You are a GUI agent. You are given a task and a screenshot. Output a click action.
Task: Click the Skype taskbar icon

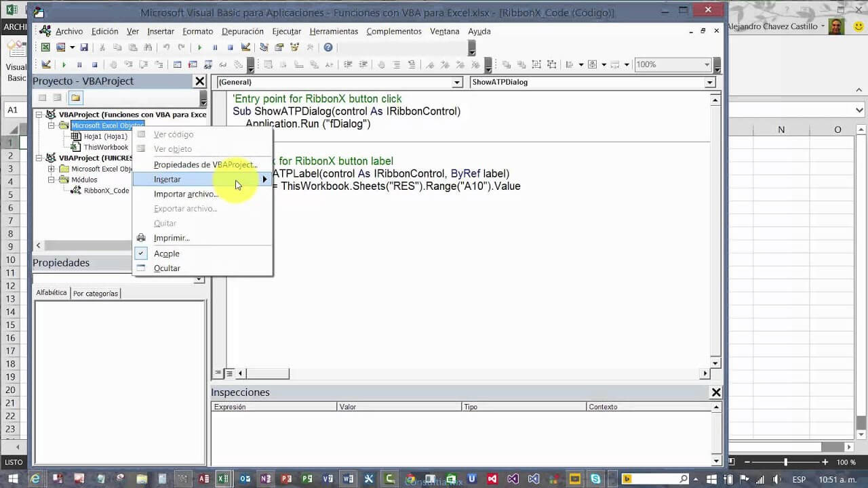(595, 479)
